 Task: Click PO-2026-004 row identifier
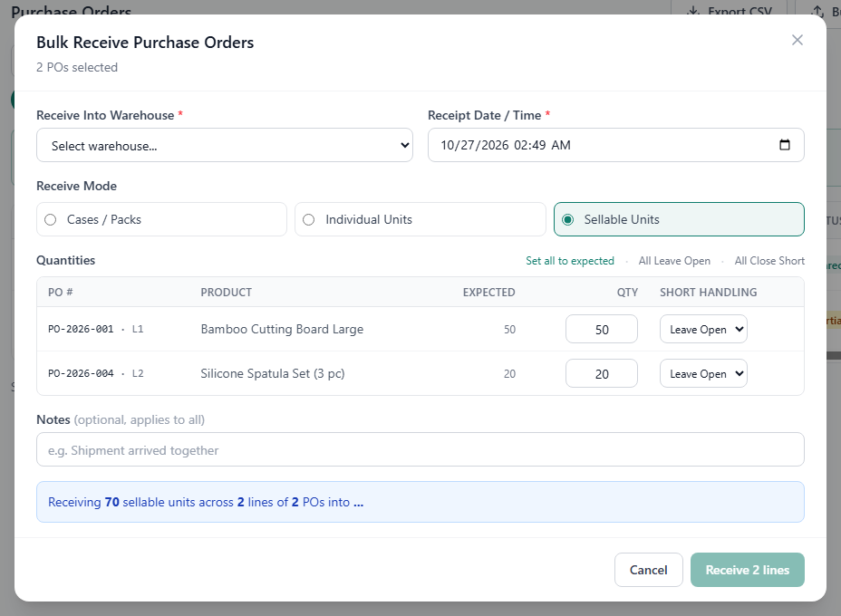(x=81, y=373)
